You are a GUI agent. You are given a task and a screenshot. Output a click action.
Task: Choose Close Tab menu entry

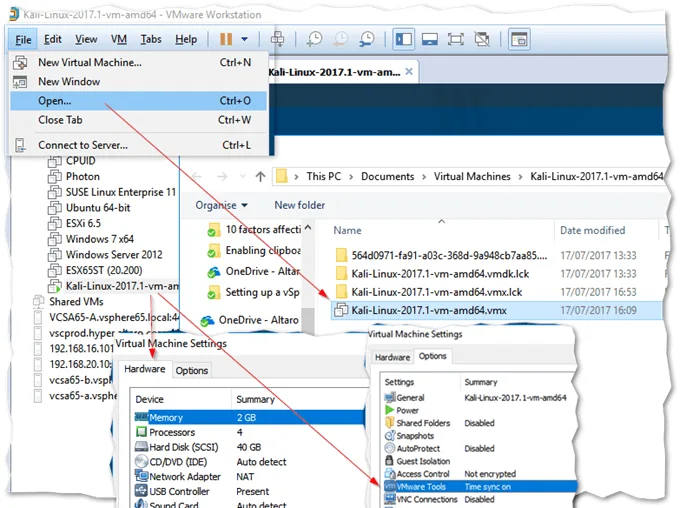coord(138,120)
